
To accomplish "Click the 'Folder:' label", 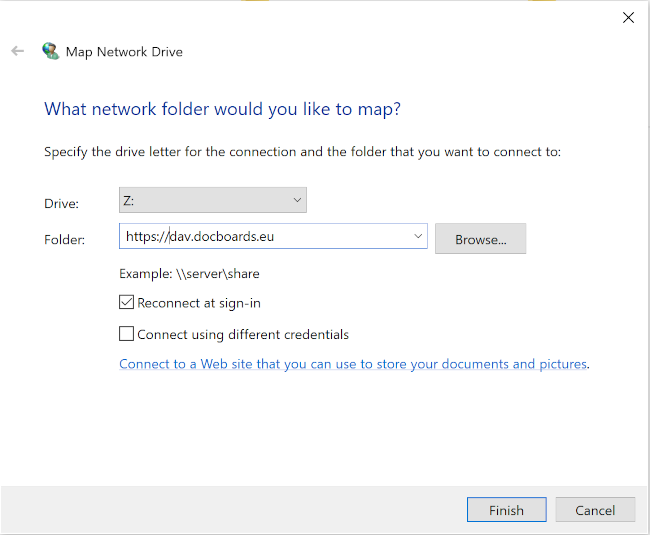I will (x=64, y=240).
